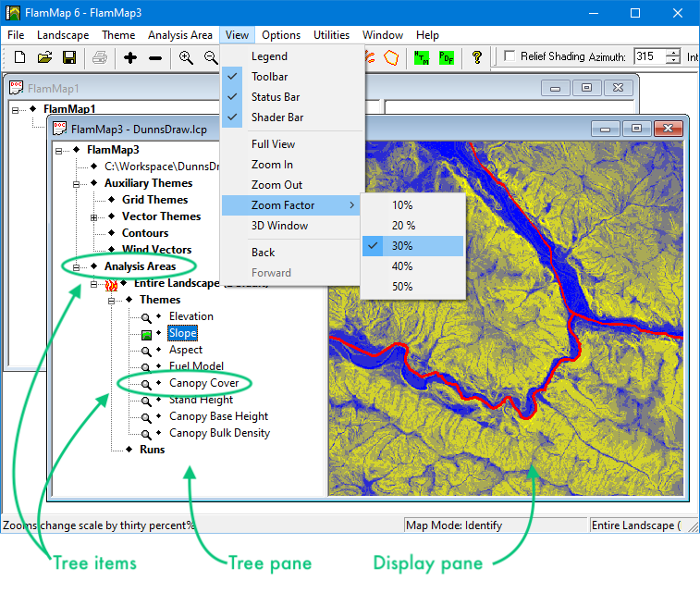Click the Open folder toolbar icon
700x593 pixels.
tap(44, 57)
